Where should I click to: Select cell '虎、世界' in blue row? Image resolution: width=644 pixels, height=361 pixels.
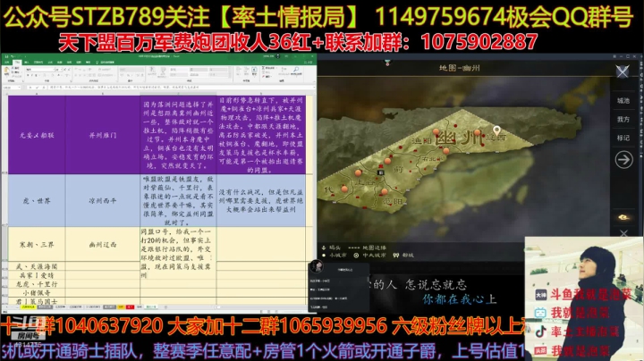point(37,201)
